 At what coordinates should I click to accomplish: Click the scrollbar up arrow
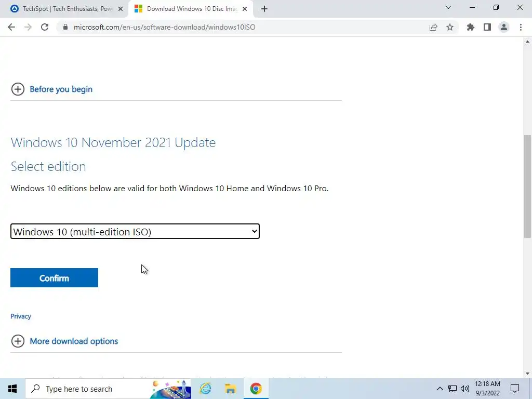pyautogui.click(x=527, y=42)
